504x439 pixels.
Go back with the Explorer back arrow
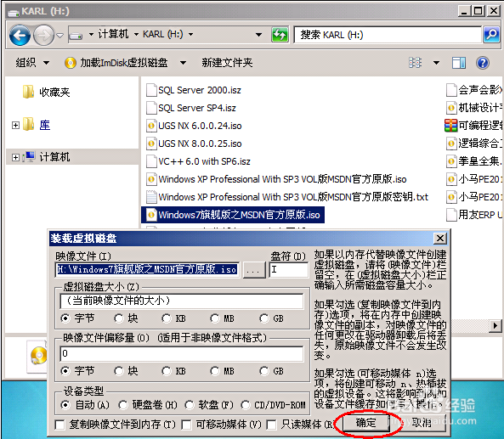click(x=20, y=36)
